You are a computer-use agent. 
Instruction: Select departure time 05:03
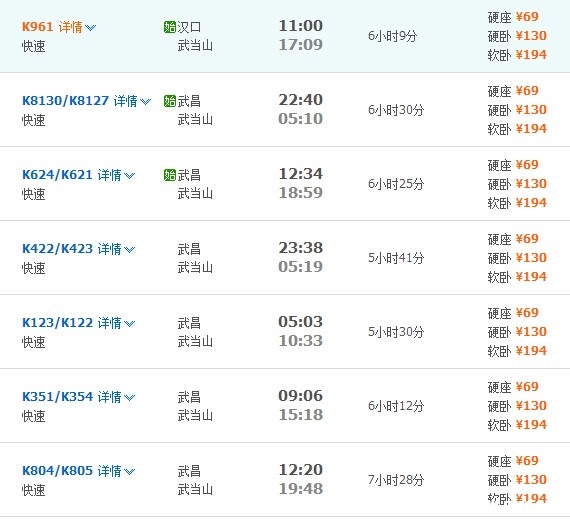click(x=301, y=321)
